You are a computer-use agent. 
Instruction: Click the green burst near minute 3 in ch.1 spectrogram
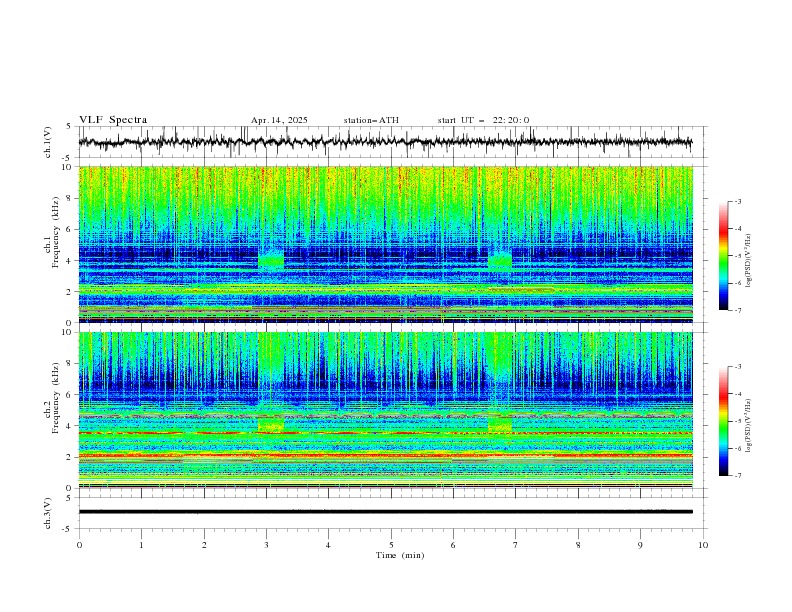pyautogui.click(x=271, y=260)
